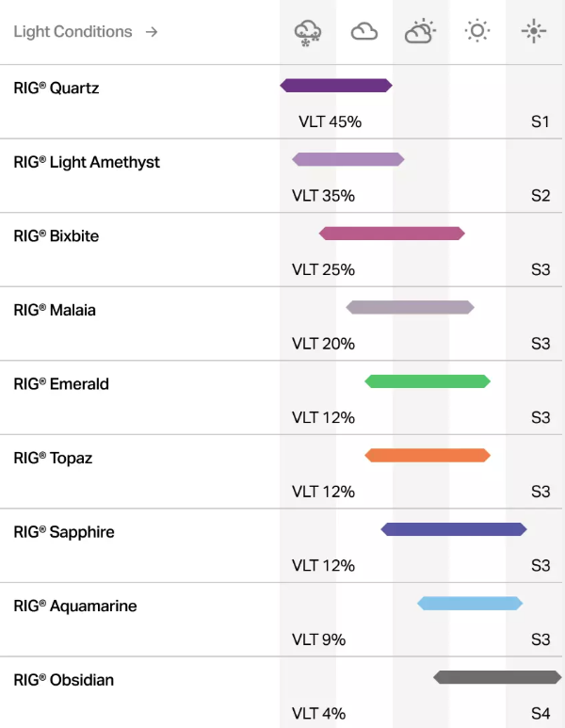This screenshot has width=565, height=728.
Task: Click the Light Conditions header label
Action: pos(73,32)
